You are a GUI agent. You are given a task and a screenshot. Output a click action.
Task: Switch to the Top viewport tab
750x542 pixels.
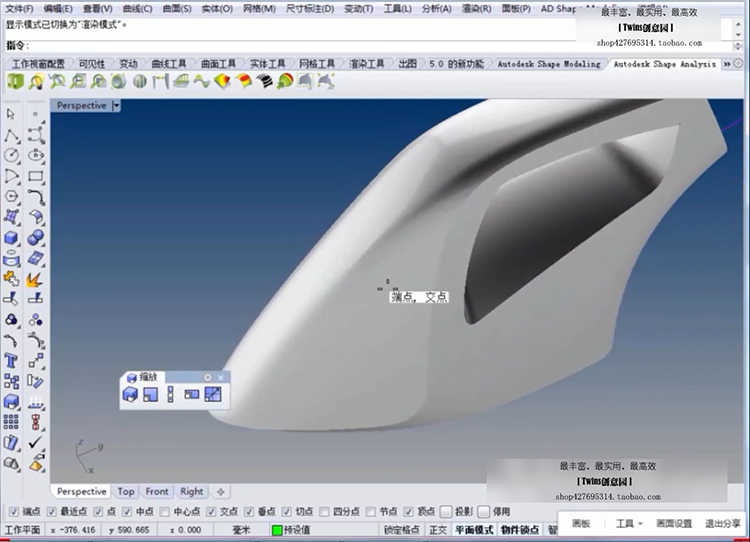point(126,491)
